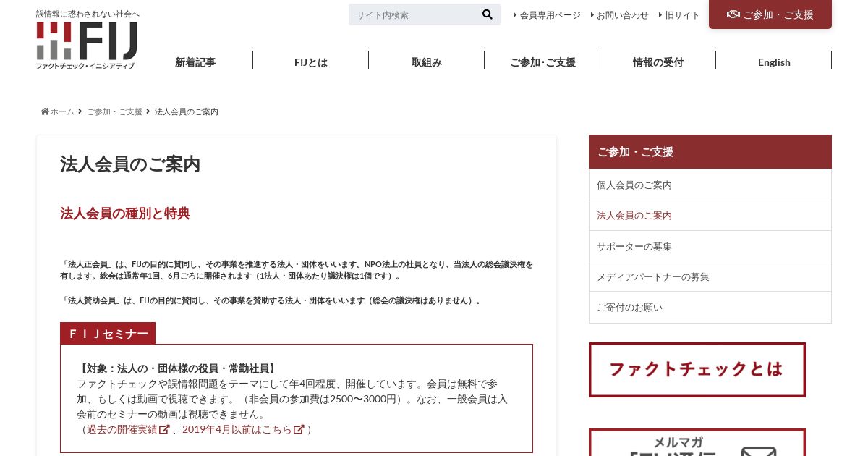
Task: Click ファクトチェックとは banner
Action: coord(697,370)
